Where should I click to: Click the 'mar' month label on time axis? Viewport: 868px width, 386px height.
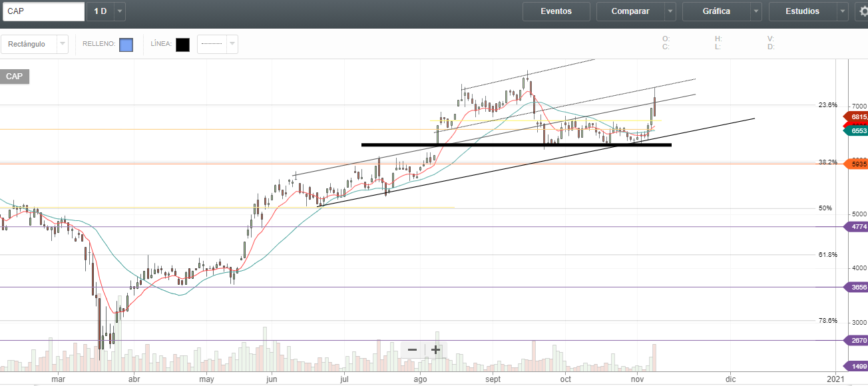point(58,379)
